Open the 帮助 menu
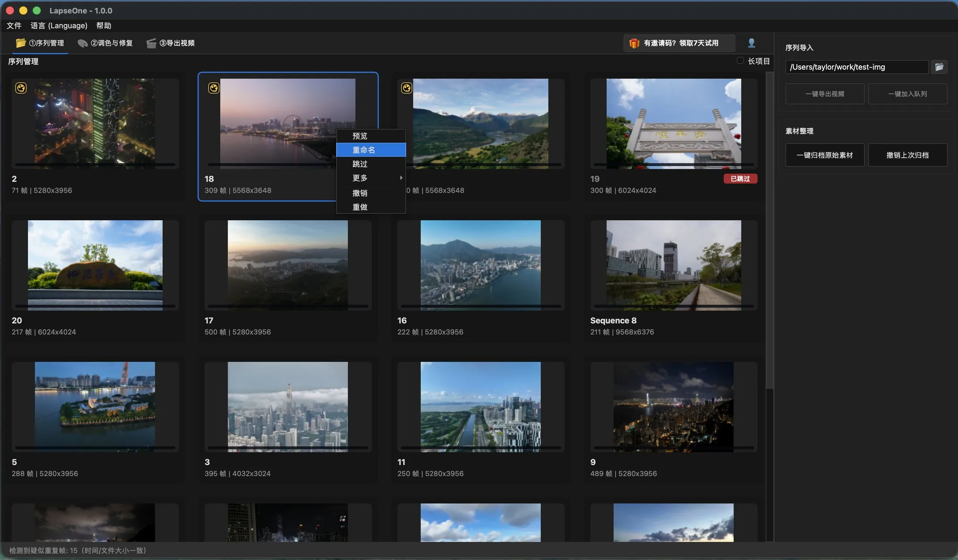Screen dimensions: 958x560 pyautogui.click(x=104, y=26)
